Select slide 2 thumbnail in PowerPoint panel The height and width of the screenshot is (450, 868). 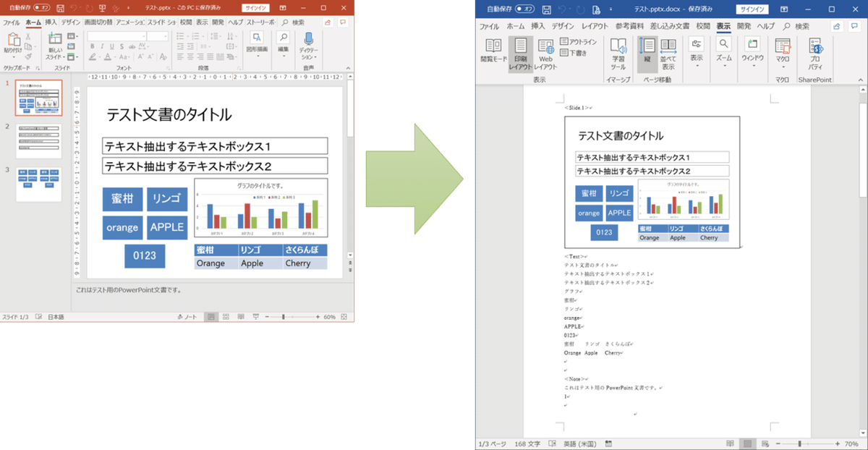coord(39,141)
